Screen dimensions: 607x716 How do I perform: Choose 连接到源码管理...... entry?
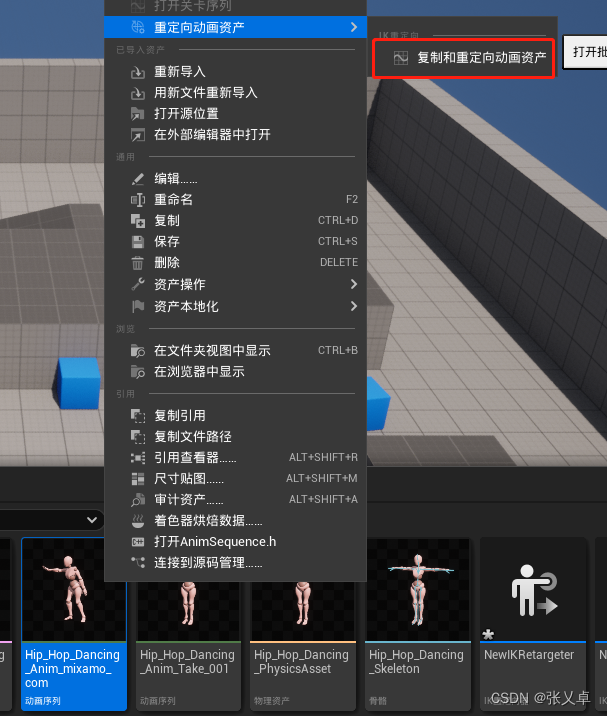(235, 563)
